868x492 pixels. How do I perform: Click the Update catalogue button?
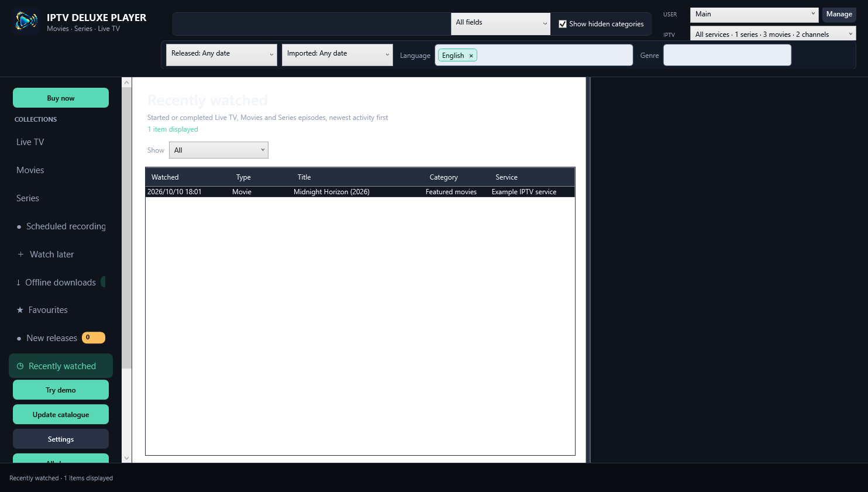[x=61, y=414]
